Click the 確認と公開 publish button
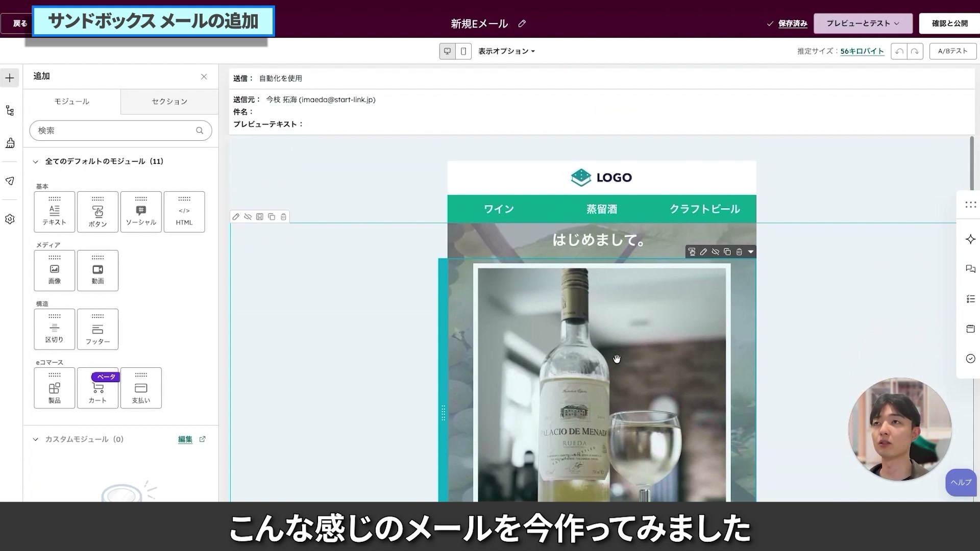980x551 pixels. coord(950,23)
